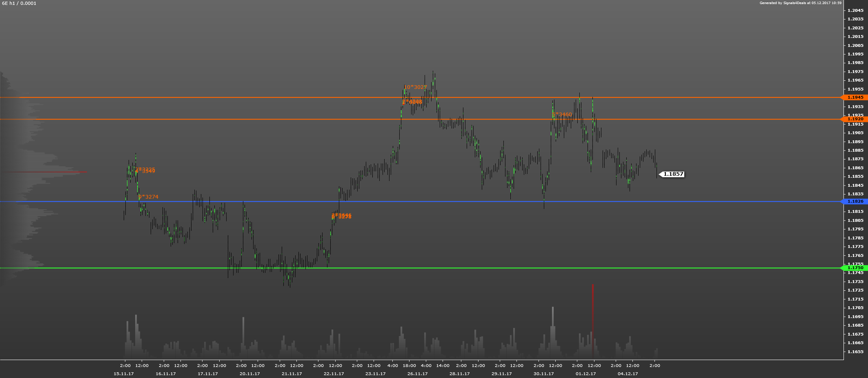Click the 5*3460 orange chart annotation

563,115
